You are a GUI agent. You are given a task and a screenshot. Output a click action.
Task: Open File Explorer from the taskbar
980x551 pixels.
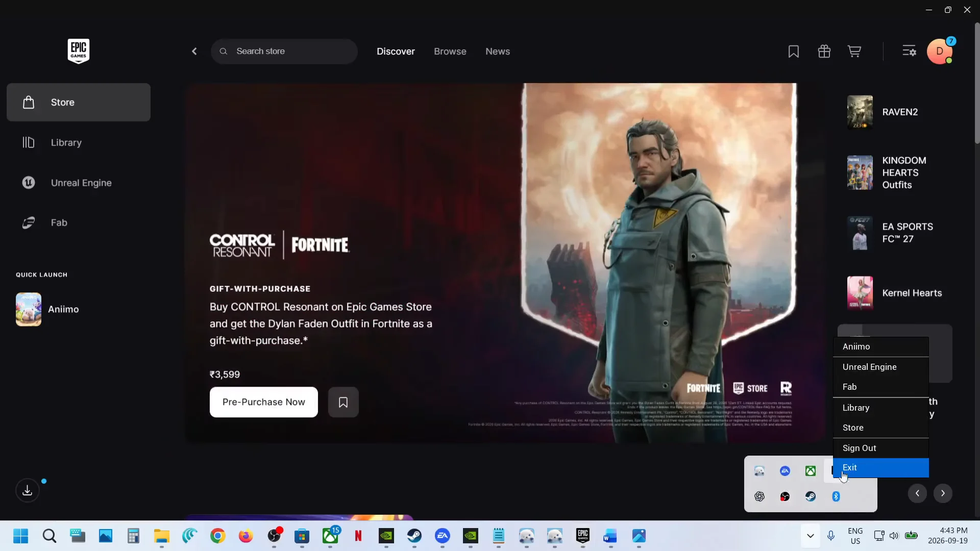[x=161, y=536]
